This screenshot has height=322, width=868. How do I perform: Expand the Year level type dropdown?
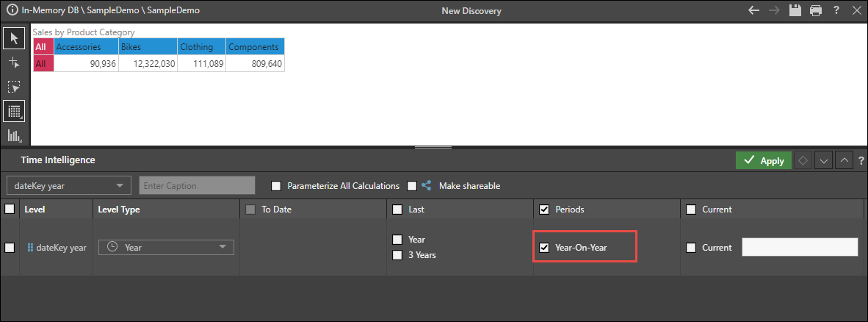[x=166, y=248]
